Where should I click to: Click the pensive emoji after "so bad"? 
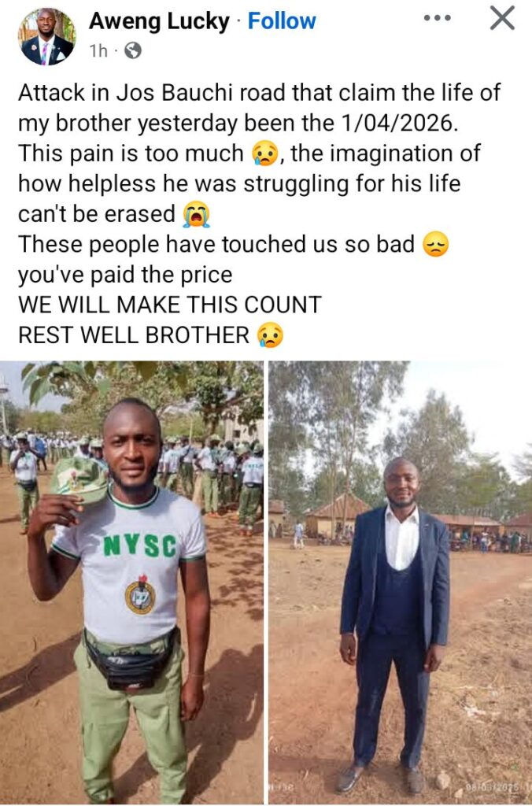435,245
